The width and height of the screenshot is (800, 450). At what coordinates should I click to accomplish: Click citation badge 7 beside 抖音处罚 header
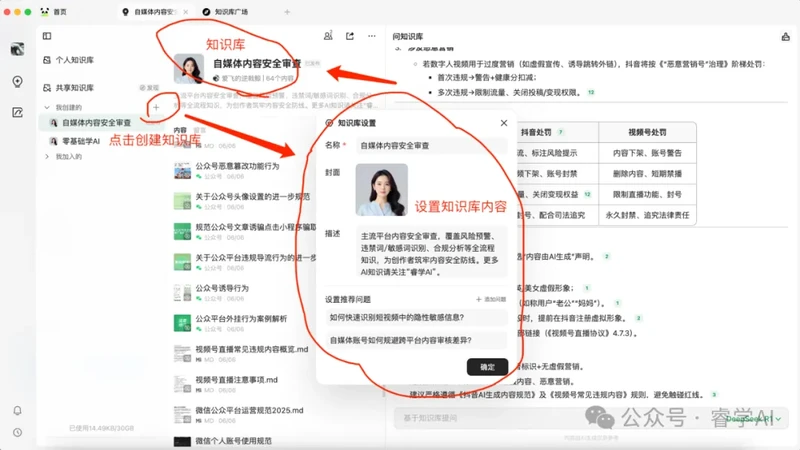(561, 132)
